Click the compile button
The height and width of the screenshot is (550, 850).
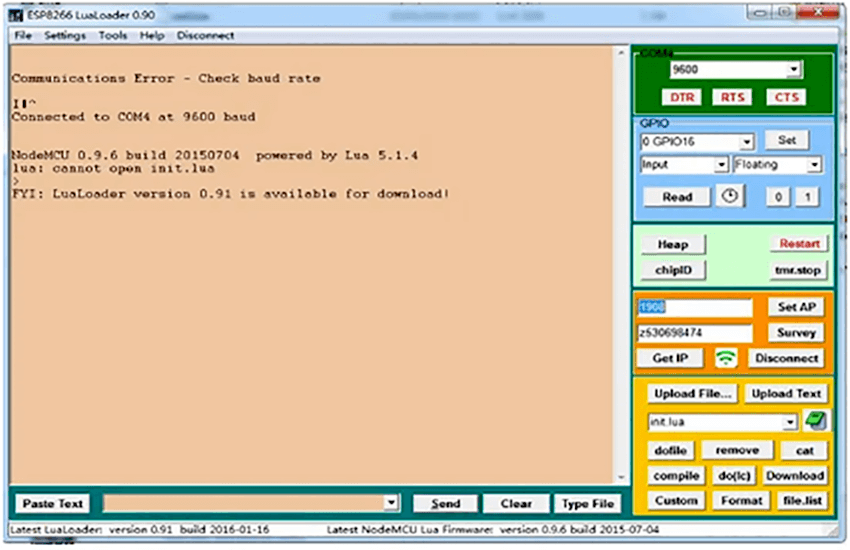pyautogui.click(x=676, y=476)
